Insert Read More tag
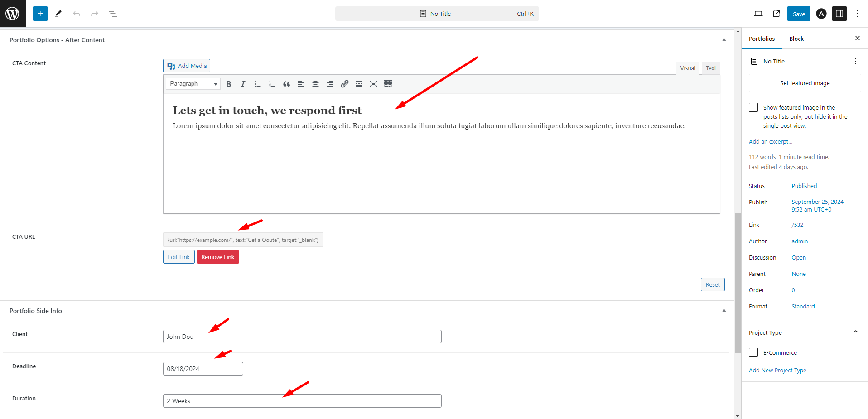This screenshot has height=419, width=868. [359, 84]
